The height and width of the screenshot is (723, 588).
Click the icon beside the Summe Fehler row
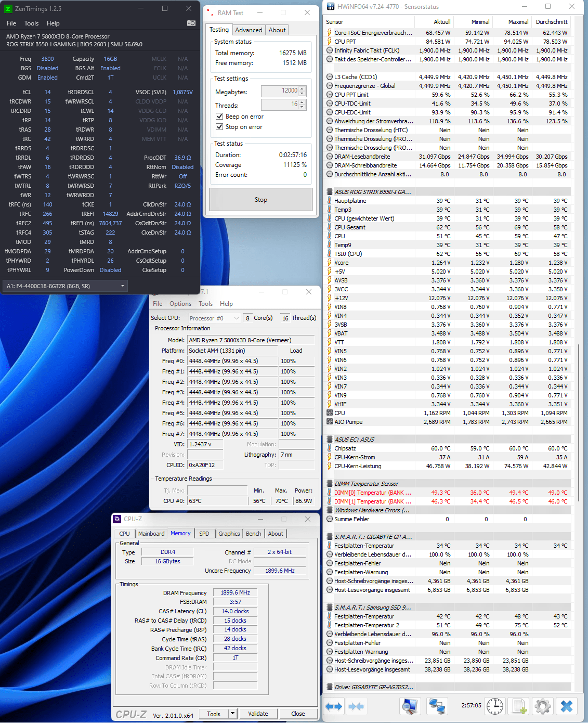(x=330, y=519)
